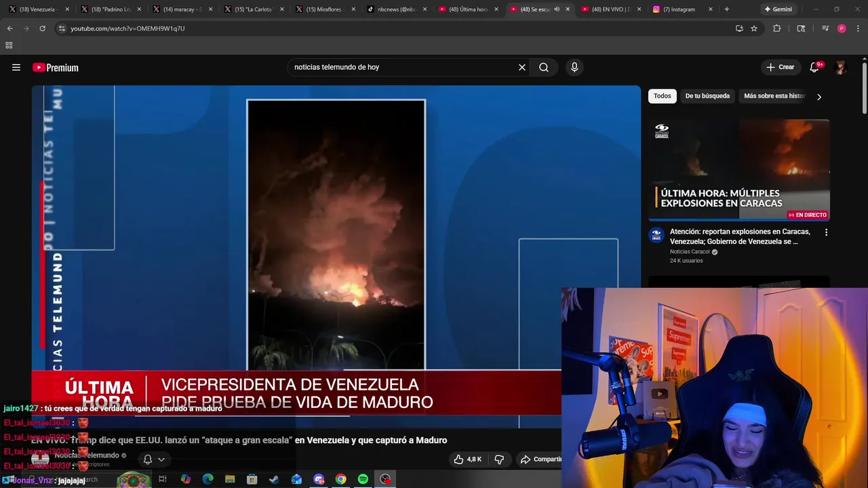The height and width of the screenshot is (488, 868).
Task: Expand the notification bell chevron dropdown
Action: 161,459
